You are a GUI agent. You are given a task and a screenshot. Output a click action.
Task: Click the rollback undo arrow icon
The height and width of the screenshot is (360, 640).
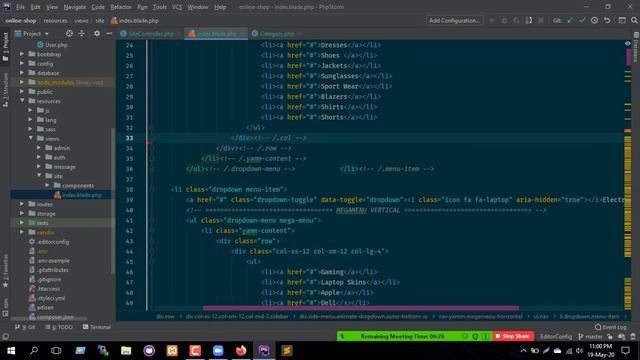(x=607, y=20)
